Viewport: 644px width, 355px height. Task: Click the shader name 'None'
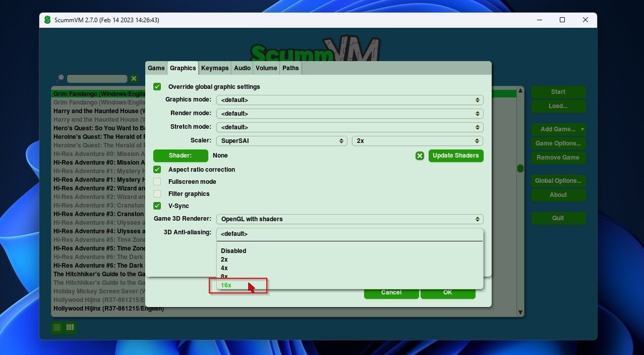(220, 156)
